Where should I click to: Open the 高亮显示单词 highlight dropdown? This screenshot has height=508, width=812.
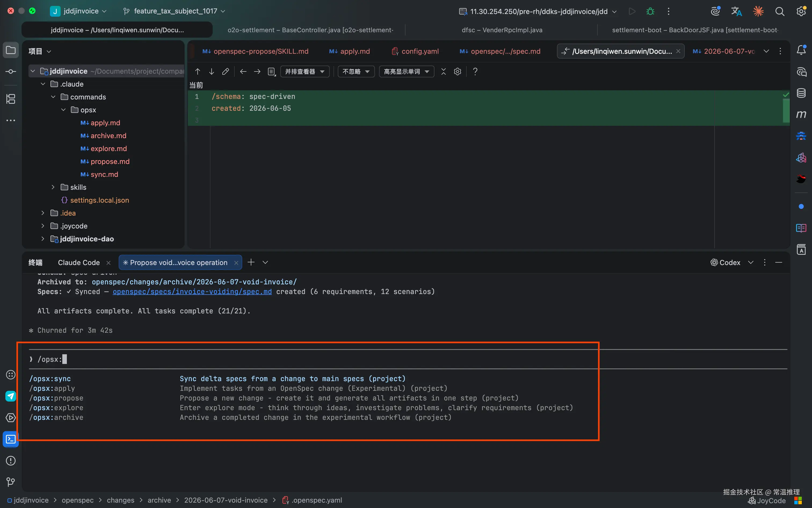(406, 71)
